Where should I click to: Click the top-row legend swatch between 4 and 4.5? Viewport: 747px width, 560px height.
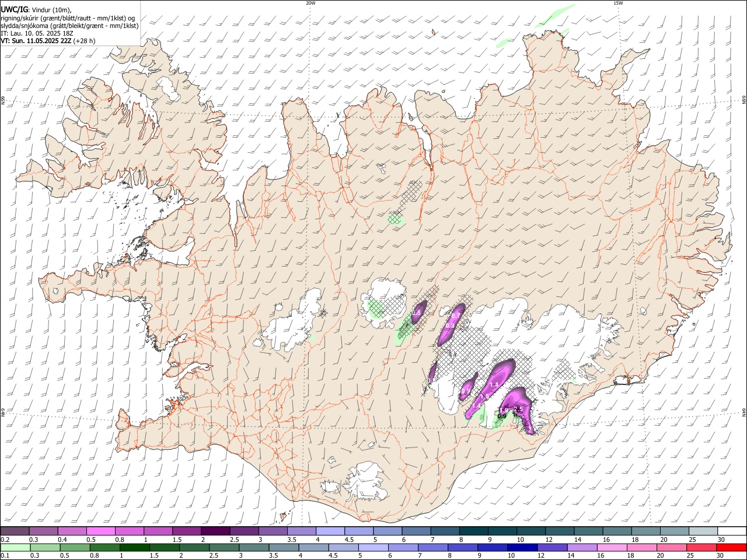[x=330, y=531]
